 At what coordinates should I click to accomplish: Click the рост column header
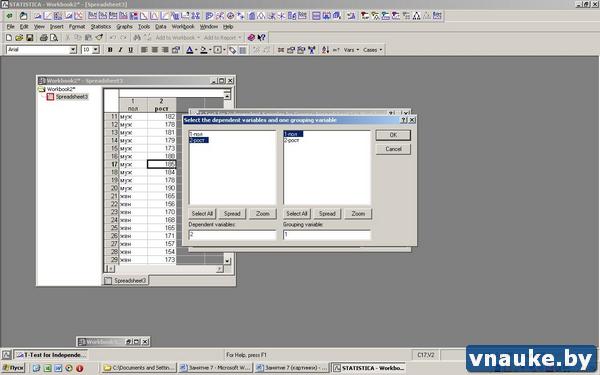tap(161, 105)
